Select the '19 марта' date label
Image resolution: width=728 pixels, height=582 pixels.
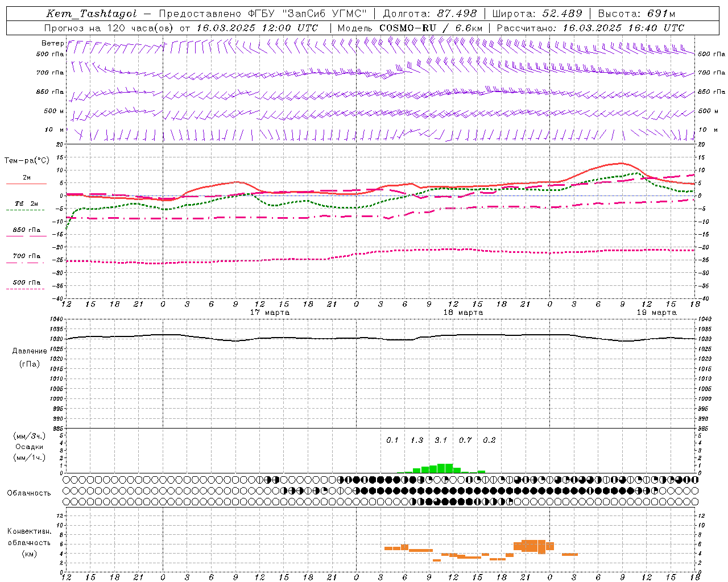pos(656,312)
